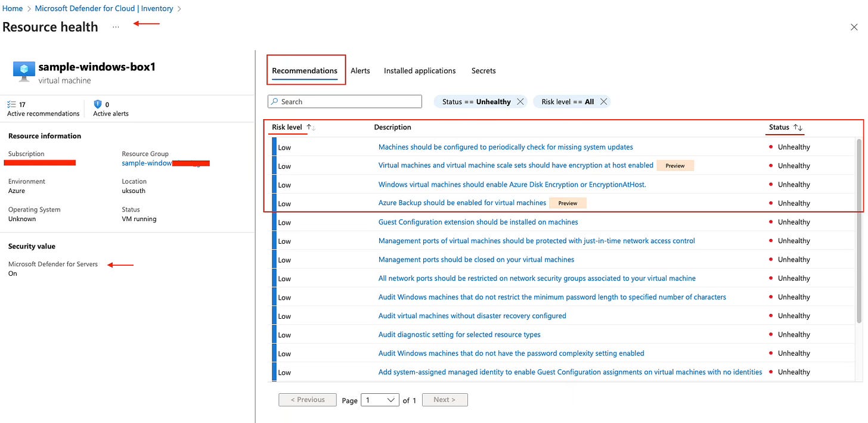Open 'Windows virtual machines should enable Azure Disk Encryption'
The width and height of the screenshot is (868, 423).
tap(512, 185)
